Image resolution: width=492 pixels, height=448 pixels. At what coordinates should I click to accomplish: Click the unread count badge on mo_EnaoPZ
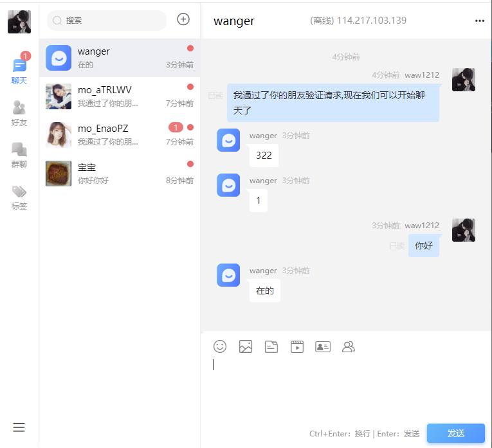coord(176,127)
